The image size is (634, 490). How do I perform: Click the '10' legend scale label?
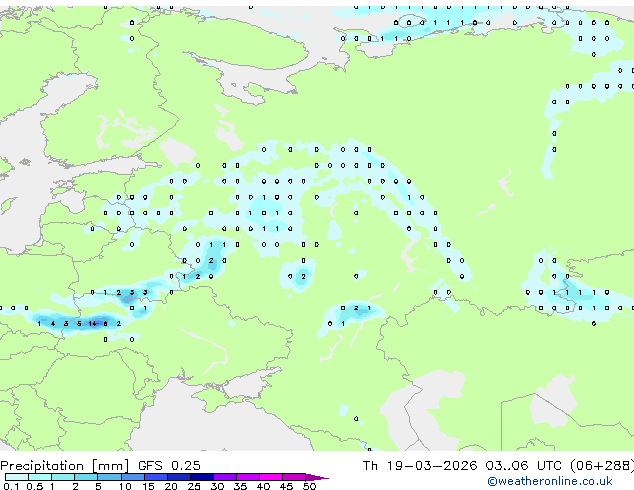click(x=125, y=486)
